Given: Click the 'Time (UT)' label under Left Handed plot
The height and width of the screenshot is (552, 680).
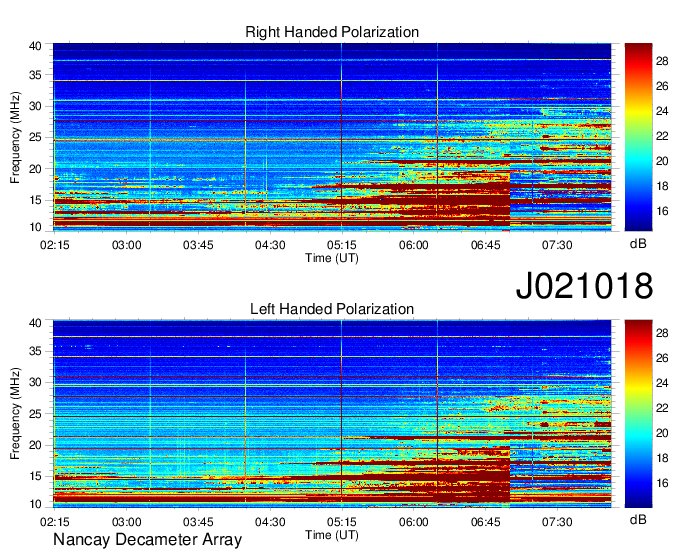Looking at the screenshot, I should [x=332, y=535].
